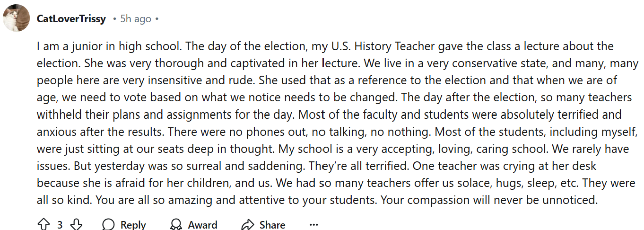Open the three-dot more options menu
Image resolution: width=644 pixels, height=230 pixels.
314,224
